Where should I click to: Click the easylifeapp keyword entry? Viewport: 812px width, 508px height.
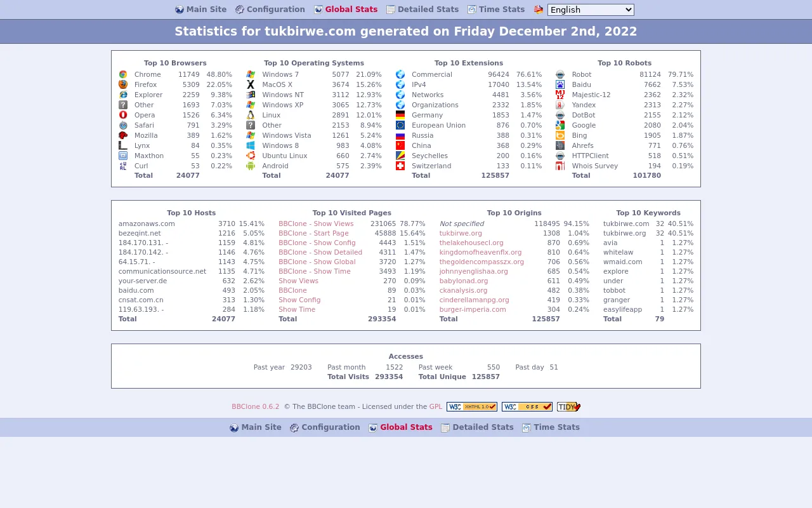point(622,309)
